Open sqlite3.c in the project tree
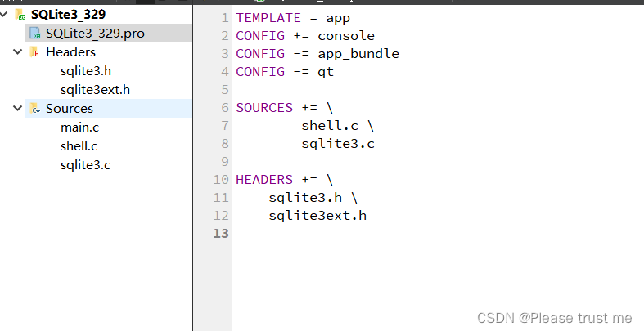 (85, 165)
